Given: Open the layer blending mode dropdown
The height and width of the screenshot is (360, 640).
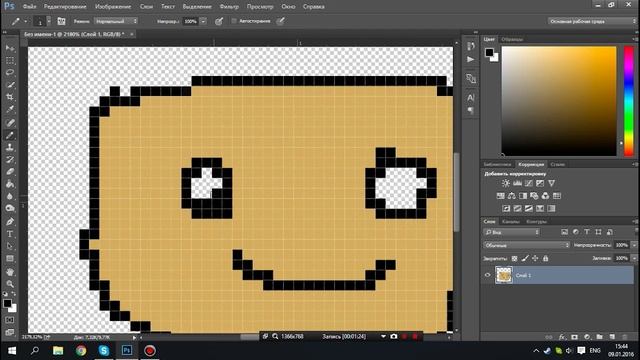Looking at the screenshot, I should click(x=527, y=245).
